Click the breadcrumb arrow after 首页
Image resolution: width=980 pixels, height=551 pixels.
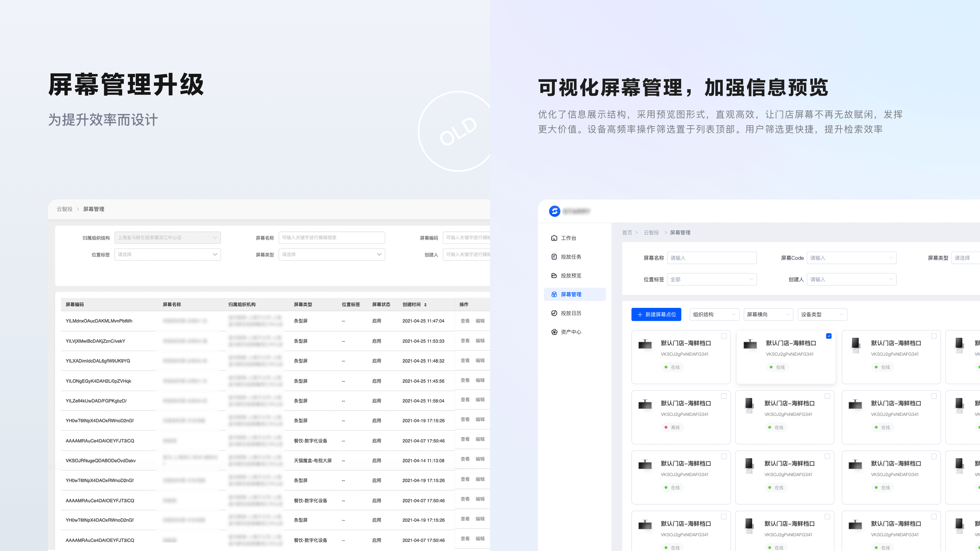point(636,232)
